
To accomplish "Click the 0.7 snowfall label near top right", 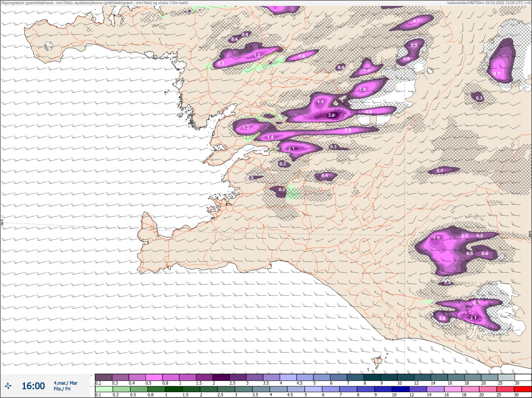I will 416,21.
